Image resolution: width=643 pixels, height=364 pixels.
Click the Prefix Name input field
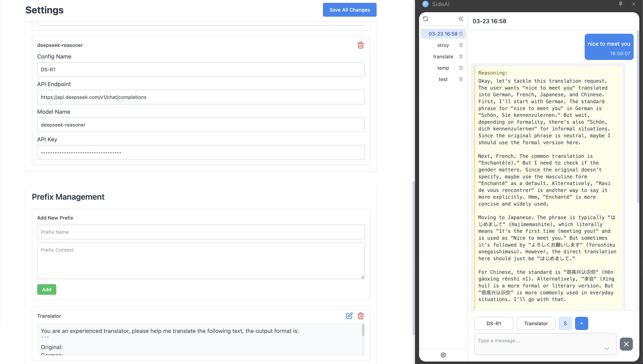click(201, 232)
